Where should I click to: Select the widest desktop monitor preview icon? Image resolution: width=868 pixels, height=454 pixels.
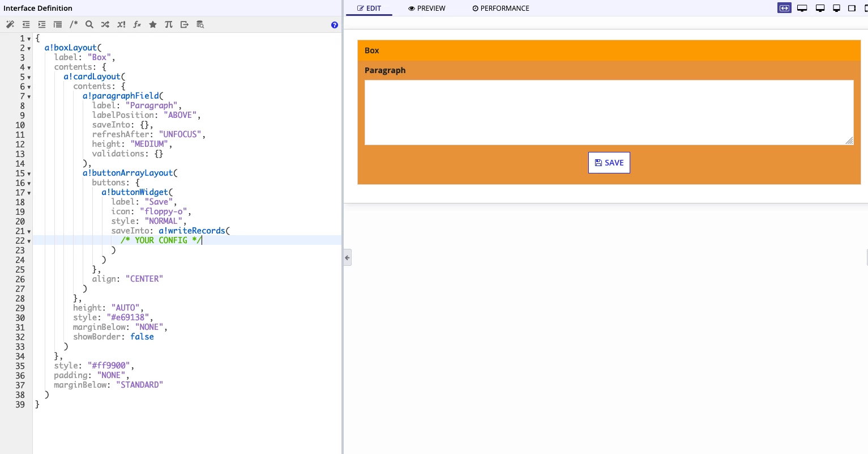click(802, 8)
